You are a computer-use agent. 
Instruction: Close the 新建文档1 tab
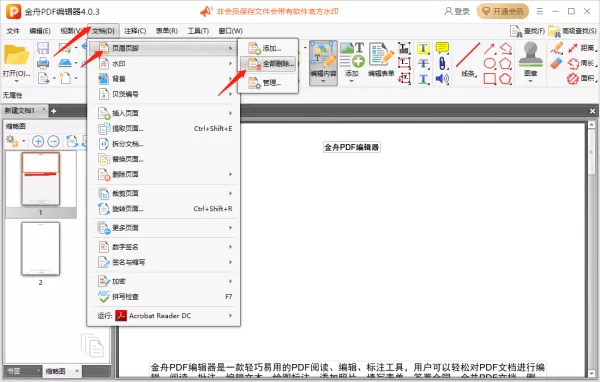(44, 109)
